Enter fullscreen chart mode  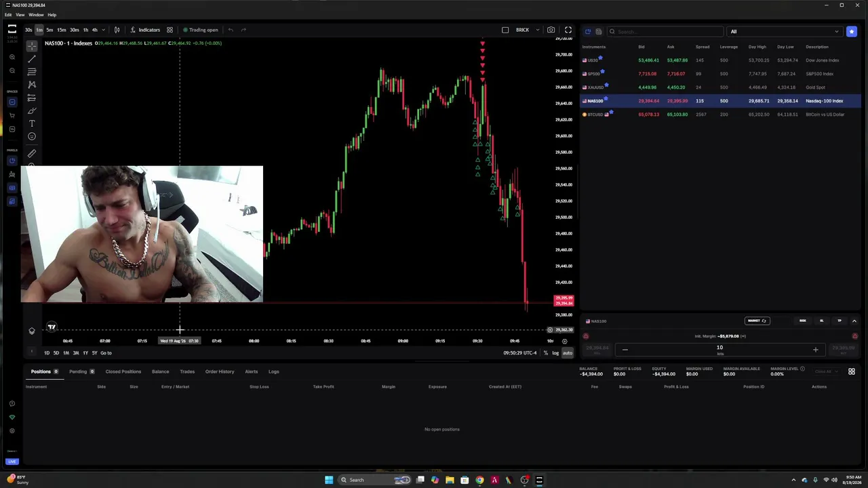point(568,30)
